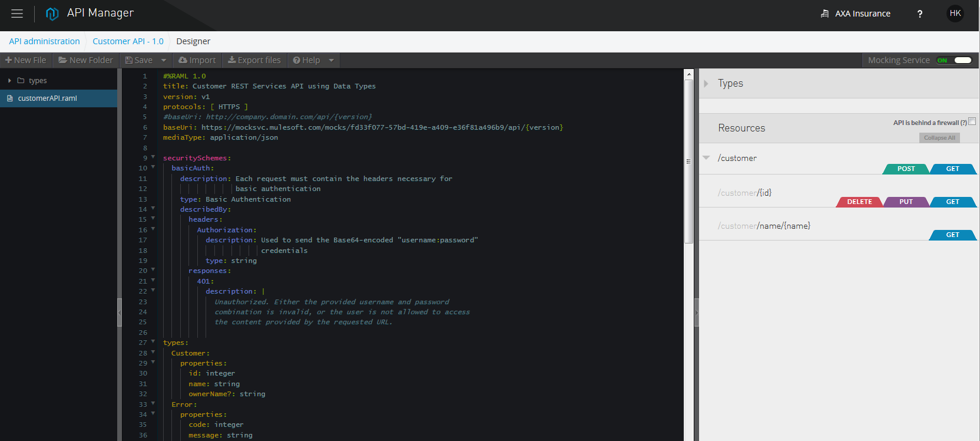Click the editor vertical scrollbar thumb
This screenshot has width=980, height=441.
coord(688,162)
